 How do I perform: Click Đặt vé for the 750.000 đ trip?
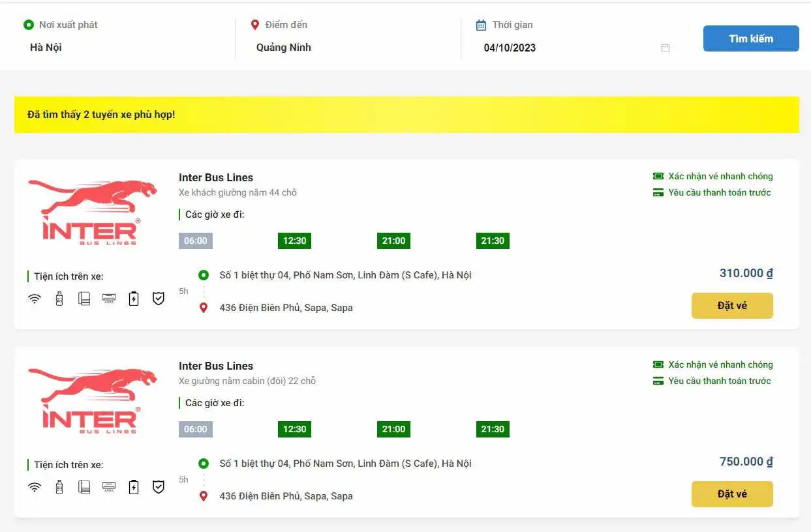(732, 494)
